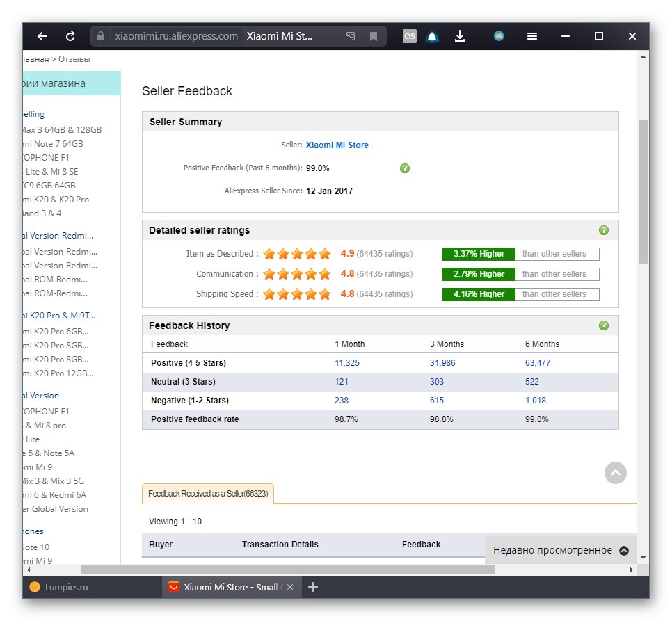Image resolution: width=672 pixels, height=621 pixels.
Task: Open the page translate icon in address bar
Action: 351,36
